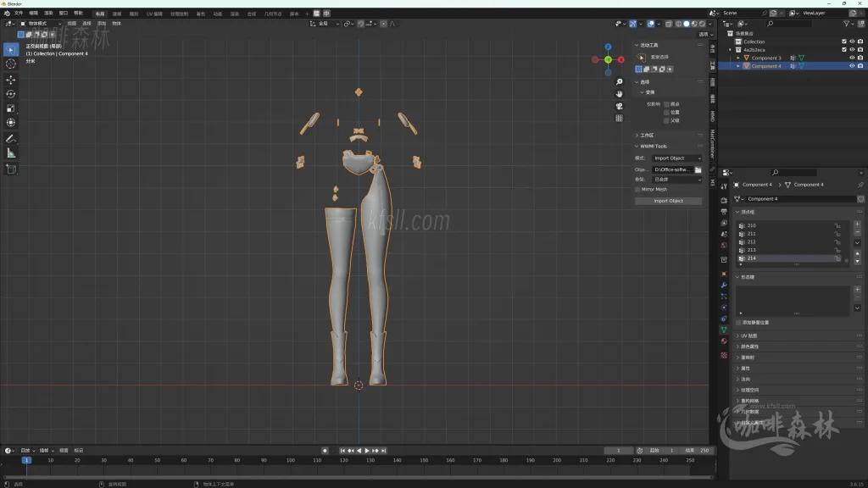Jump to the timeline end frame button
The width and height of the screenshot is (868, 488).
(383, 451)
